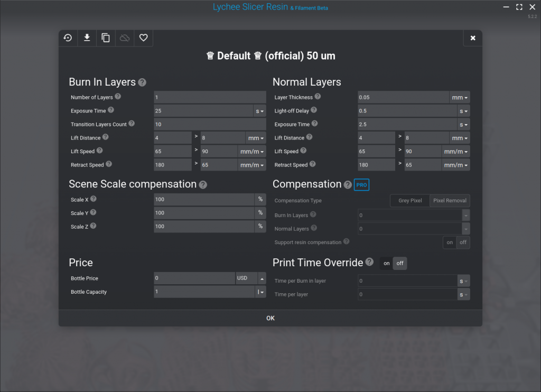
Task: Show help for Normal Layers Lift Distance
Action: [x=310, y=137]
